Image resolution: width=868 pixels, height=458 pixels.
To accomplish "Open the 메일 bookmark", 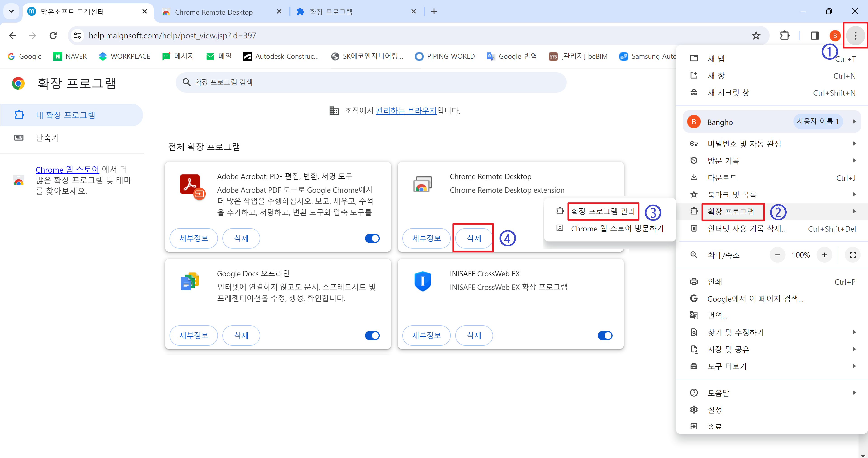I will [219, 56].
